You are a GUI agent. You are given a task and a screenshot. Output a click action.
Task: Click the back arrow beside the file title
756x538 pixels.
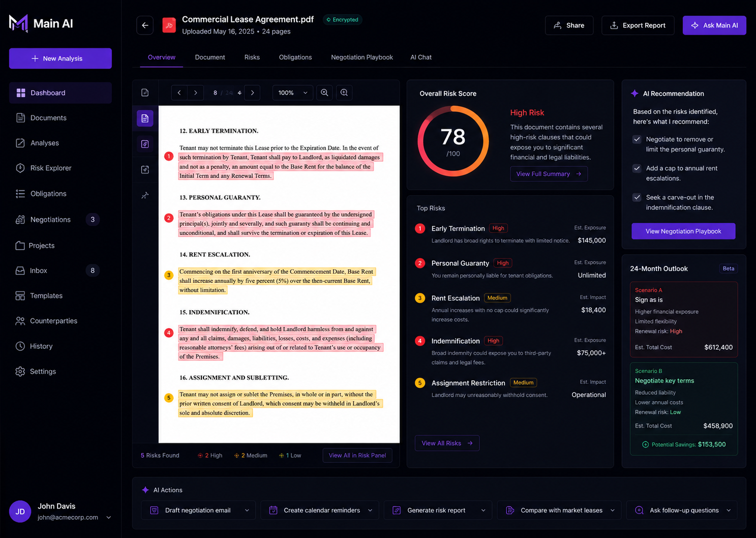(x=145, y=25)
